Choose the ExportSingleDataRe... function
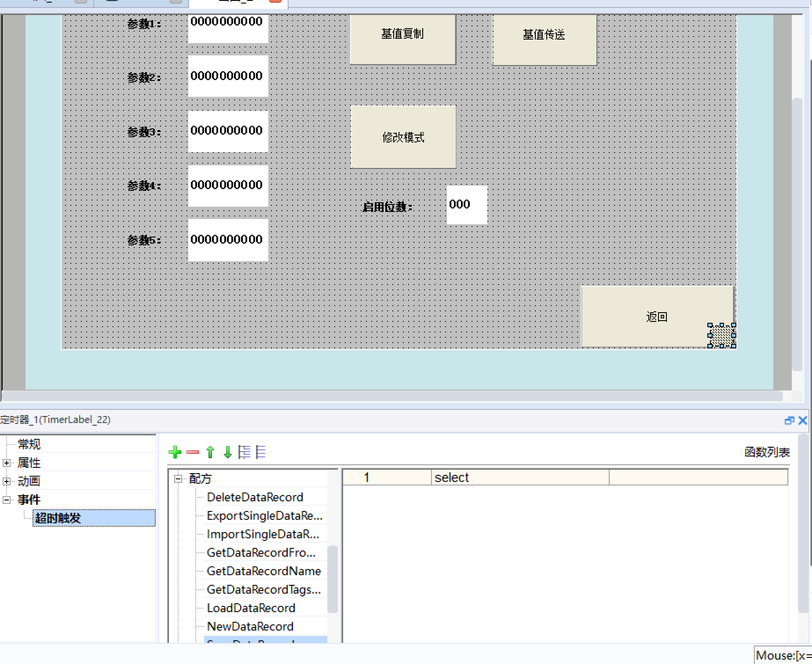Screen dimensions: 812x664 coord(265,515)
